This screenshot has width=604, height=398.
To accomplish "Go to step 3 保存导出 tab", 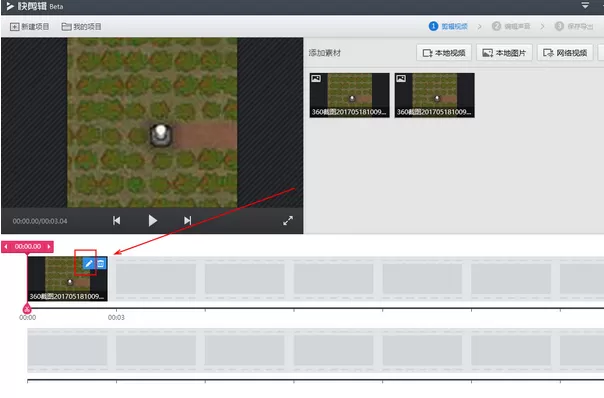I will coord(574,26).
